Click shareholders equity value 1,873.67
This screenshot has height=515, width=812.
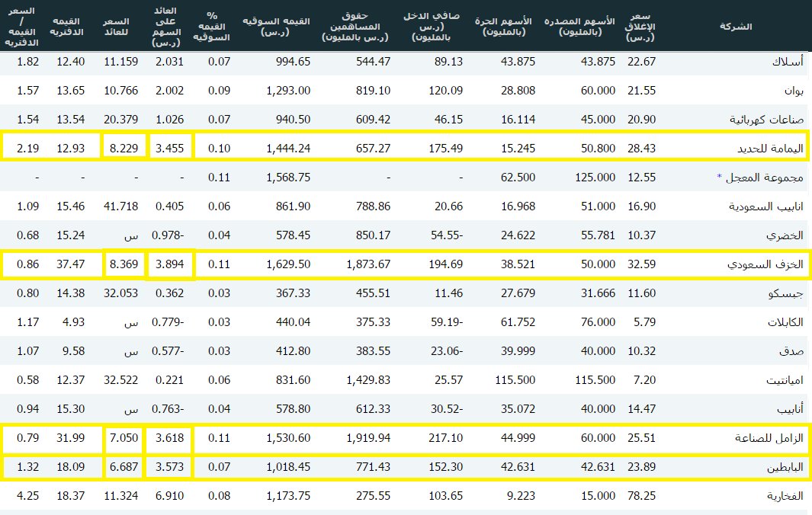(x=368, y=264)
